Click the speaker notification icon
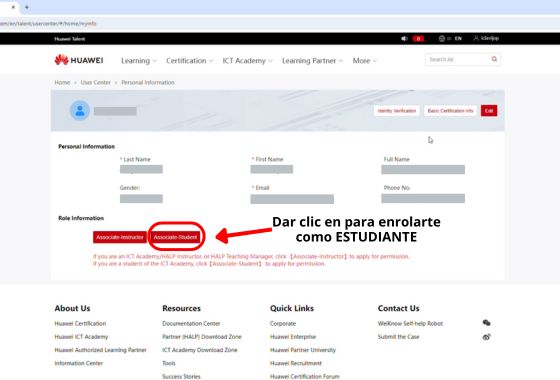Image resolution: width=560 pixels, height=380 pixels. pyautogui.click(x=404, y=39)
